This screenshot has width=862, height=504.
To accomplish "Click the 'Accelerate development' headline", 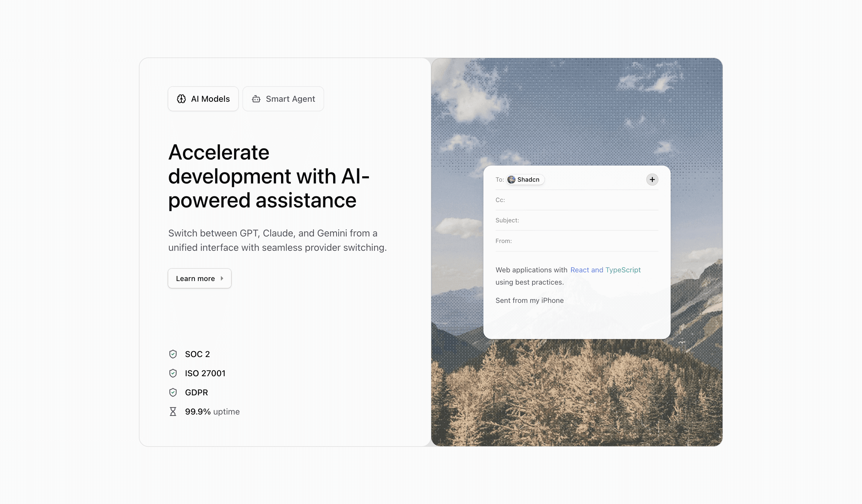I will point(269,176).
